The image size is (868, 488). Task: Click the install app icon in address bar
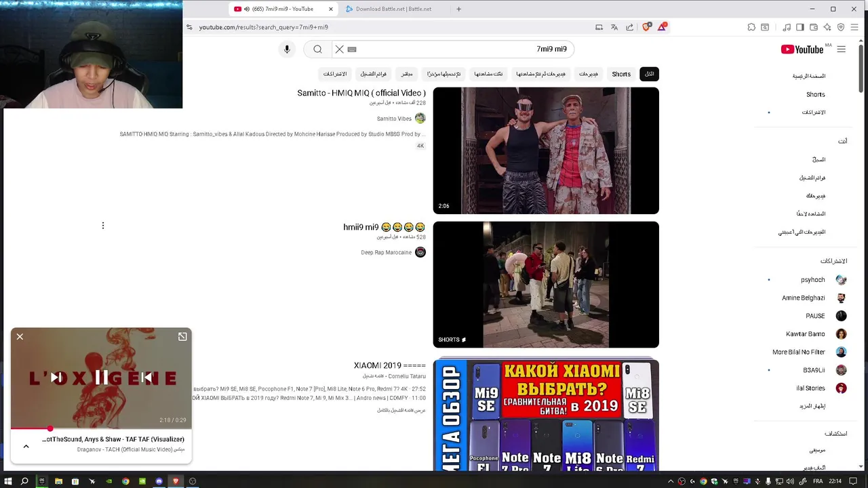click(x=599, y=27)
